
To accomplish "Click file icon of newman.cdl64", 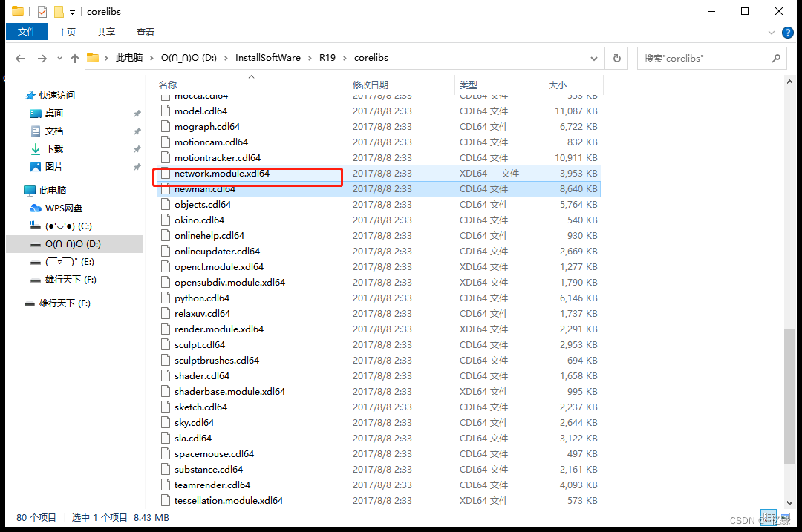I will pyautogui.click(x=165, y=189).
